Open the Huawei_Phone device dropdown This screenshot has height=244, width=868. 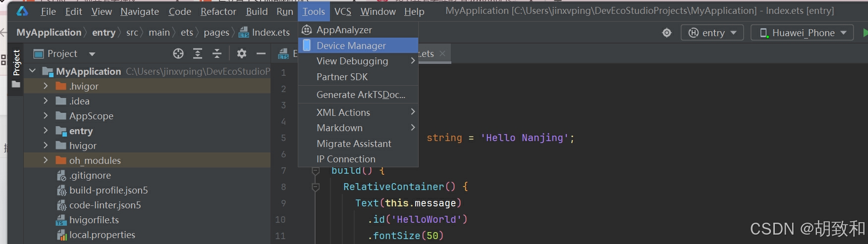pos(802,33)
